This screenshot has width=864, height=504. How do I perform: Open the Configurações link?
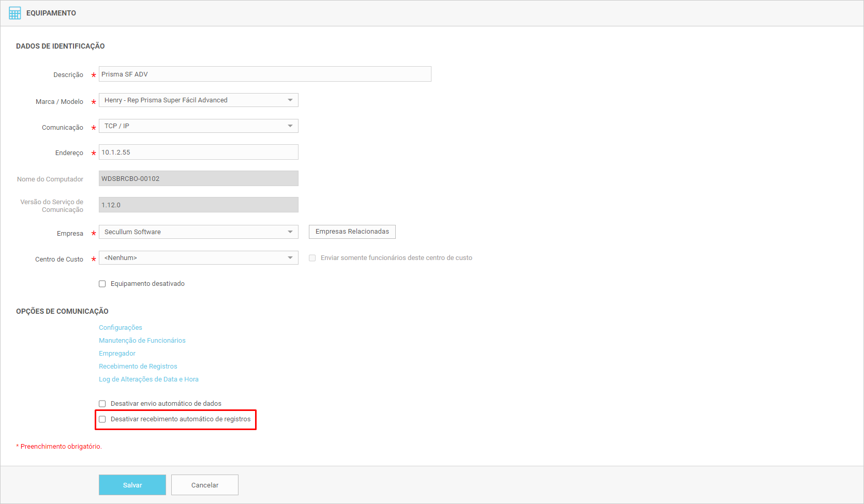121,328
